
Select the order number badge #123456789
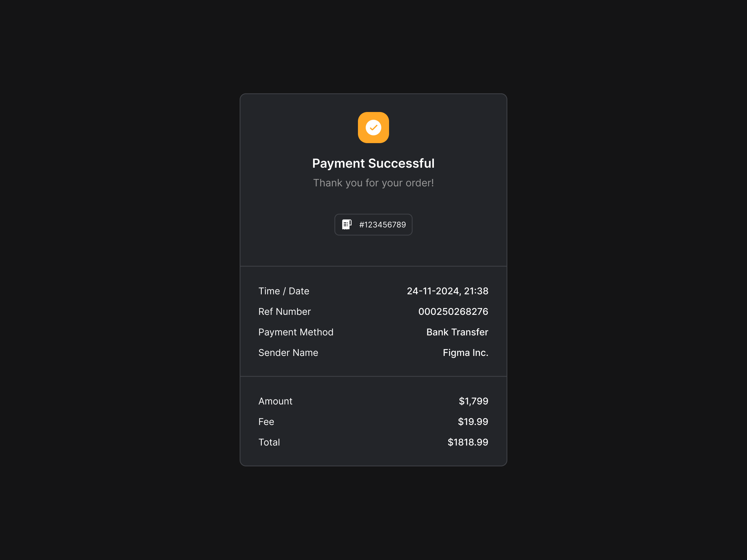pyautogui.click(x=373, y=225)
